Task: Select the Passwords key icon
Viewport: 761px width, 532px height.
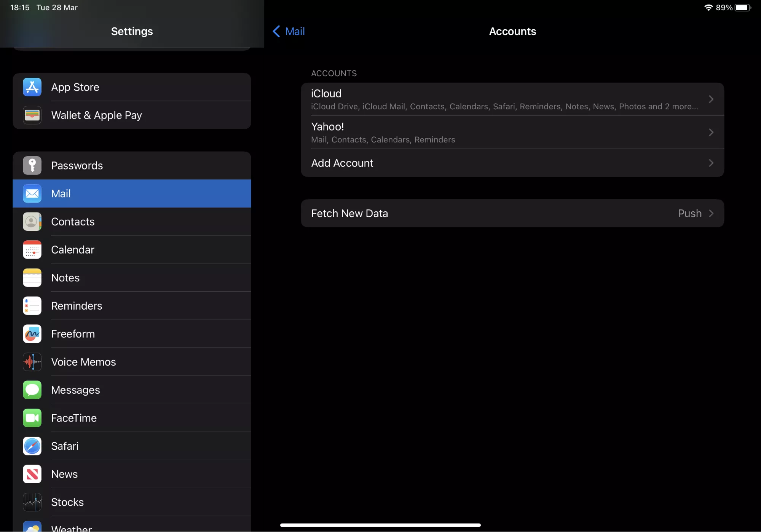Action: [32, 166]
